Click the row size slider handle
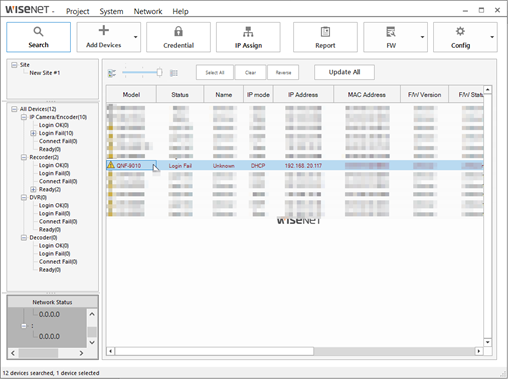The width and height of the screenshot is (508, 379). click(x=159, y=72)
